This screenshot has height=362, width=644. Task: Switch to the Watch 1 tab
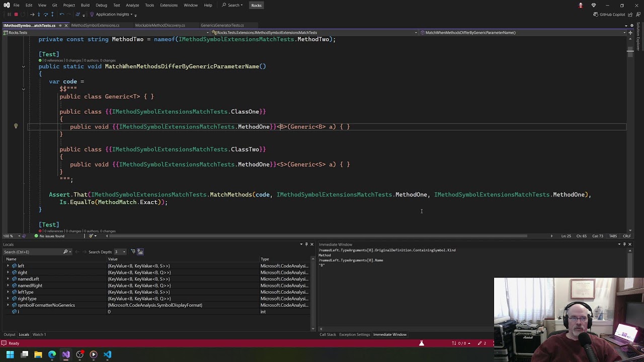[x=39, y=334]
